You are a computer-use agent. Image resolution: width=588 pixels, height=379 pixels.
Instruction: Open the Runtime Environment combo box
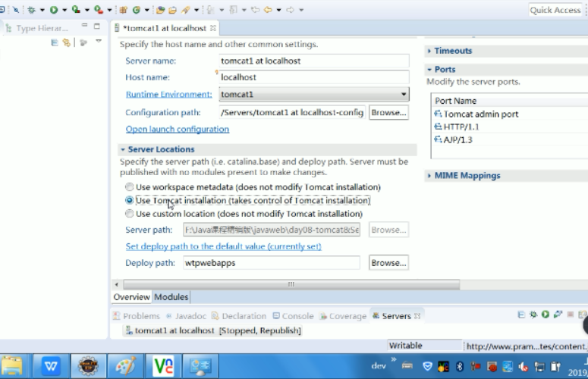pyautogui.click(x=314, y=94)
